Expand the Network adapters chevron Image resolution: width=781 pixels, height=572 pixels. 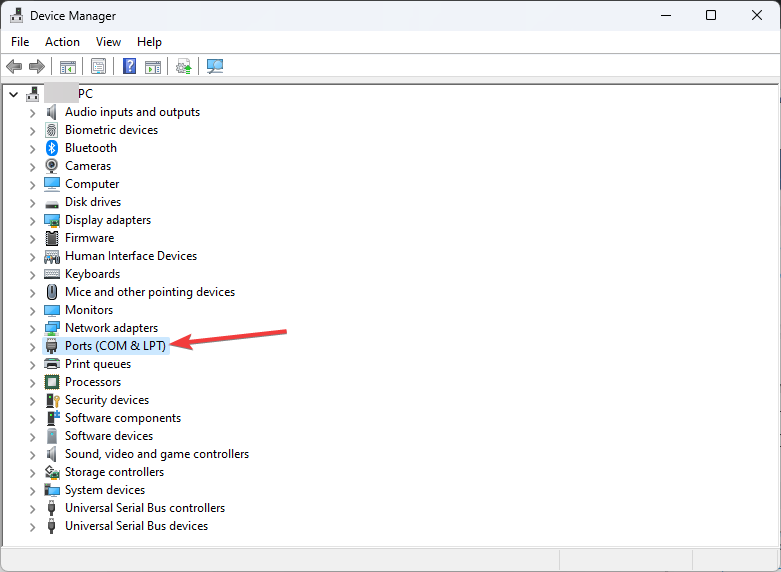[32, 329]
